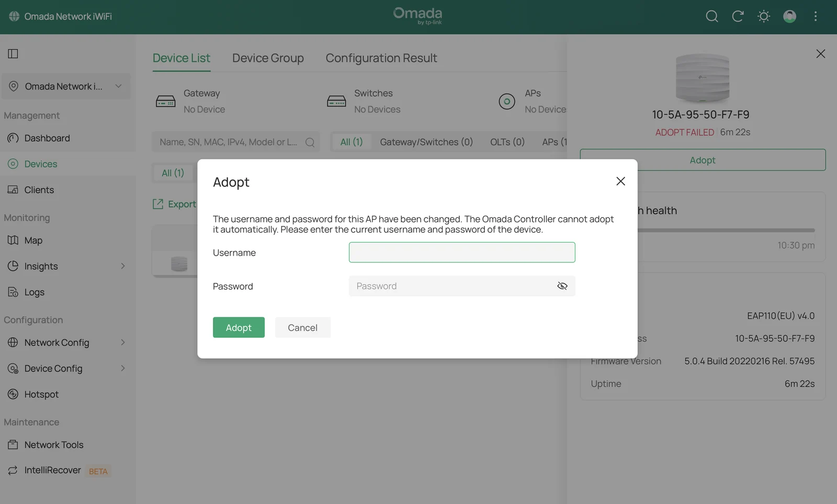Collapse the sidebar with the panel icon

click(13, 53)
